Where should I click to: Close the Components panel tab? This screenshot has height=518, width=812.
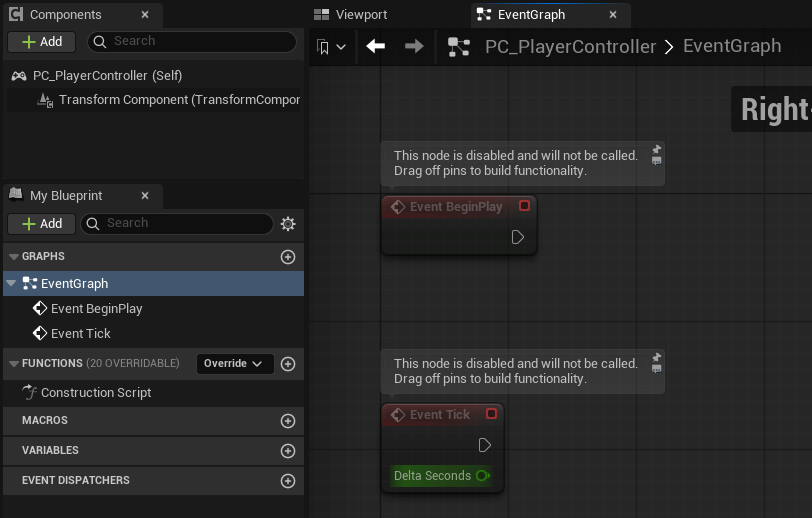[145, 15]
